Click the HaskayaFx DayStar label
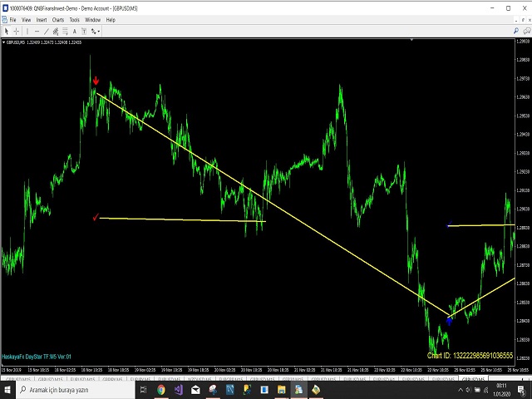Image resolution: width=532 pixels, height=399 pixels. tap(37, 357)
